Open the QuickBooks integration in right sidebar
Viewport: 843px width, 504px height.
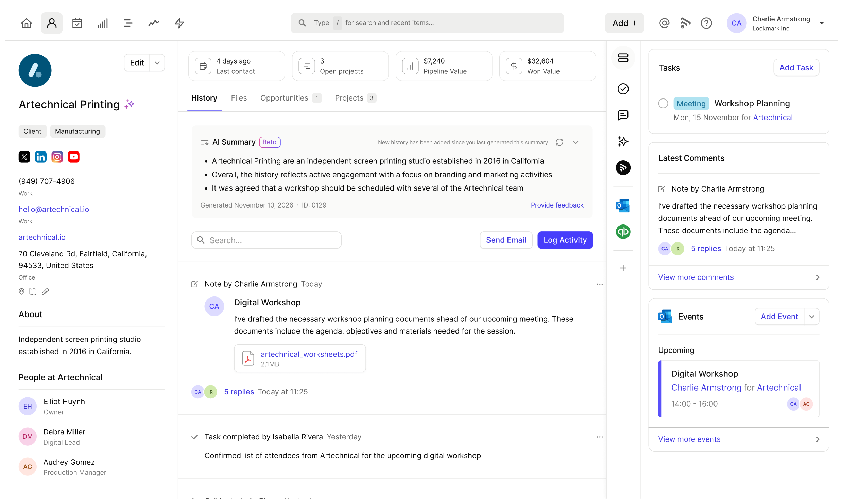coord(623,232)
